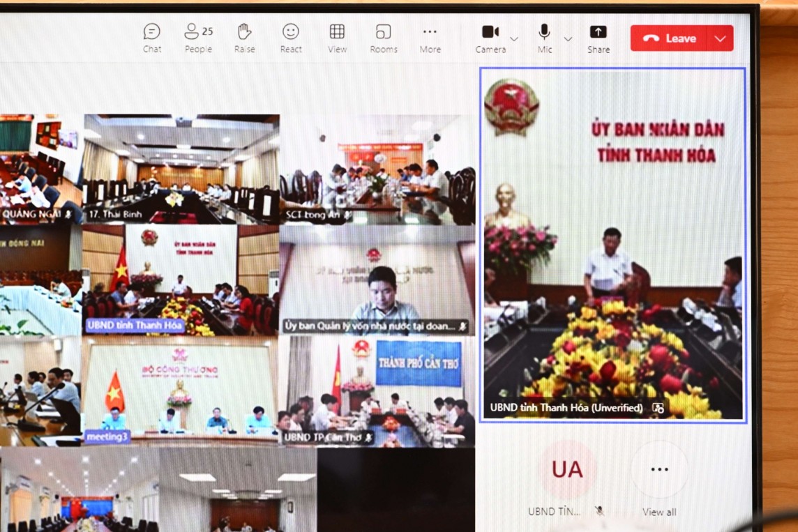The height and width of the screenshot is (532, 798).
Task: Expand the Leave options chevron
Action: coord(720,38)
